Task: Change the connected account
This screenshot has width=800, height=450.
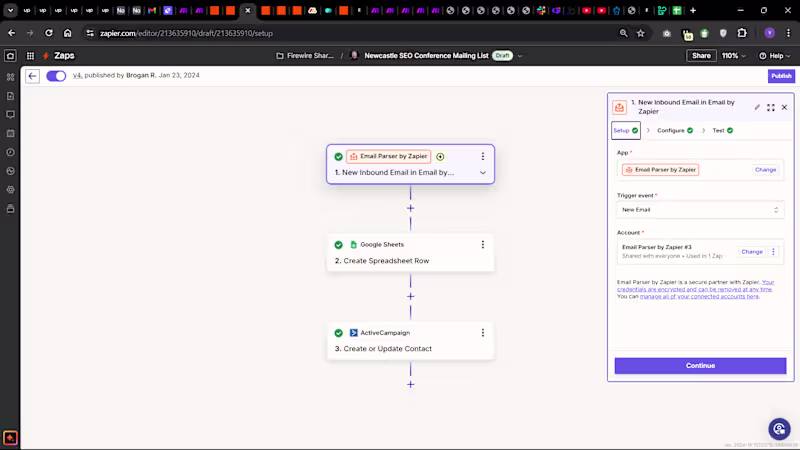Action: (752, 252)
